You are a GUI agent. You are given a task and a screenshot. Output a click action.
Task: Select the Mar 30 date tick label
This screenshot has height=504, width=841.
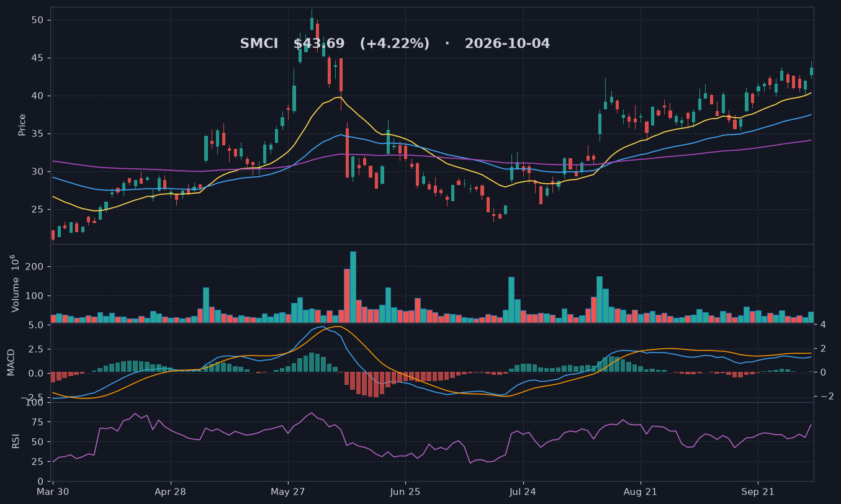tap(53, 492)
